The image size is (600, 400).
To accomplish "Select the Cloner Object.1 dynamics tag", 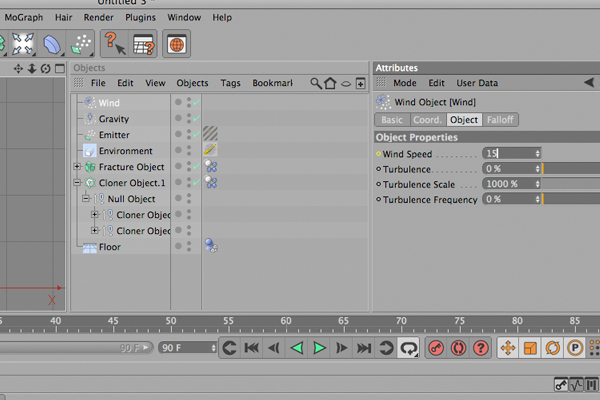I will click(211, 182).
